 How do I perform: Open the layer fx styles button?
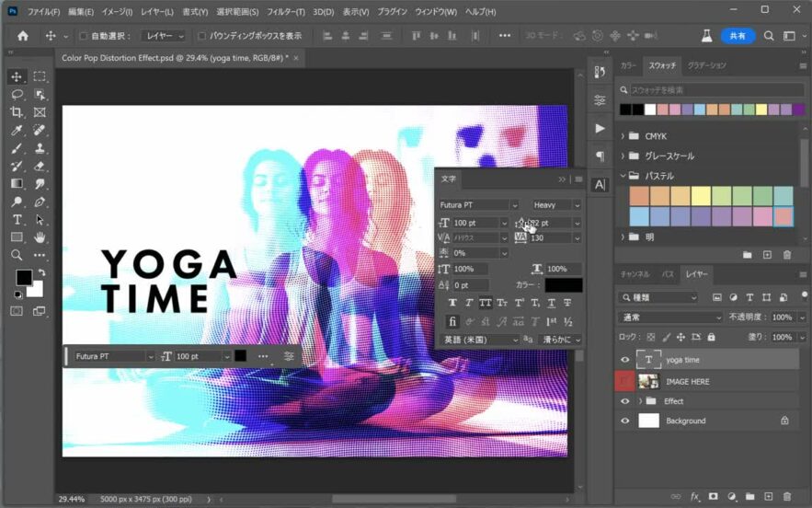click(x=695, y=497)
